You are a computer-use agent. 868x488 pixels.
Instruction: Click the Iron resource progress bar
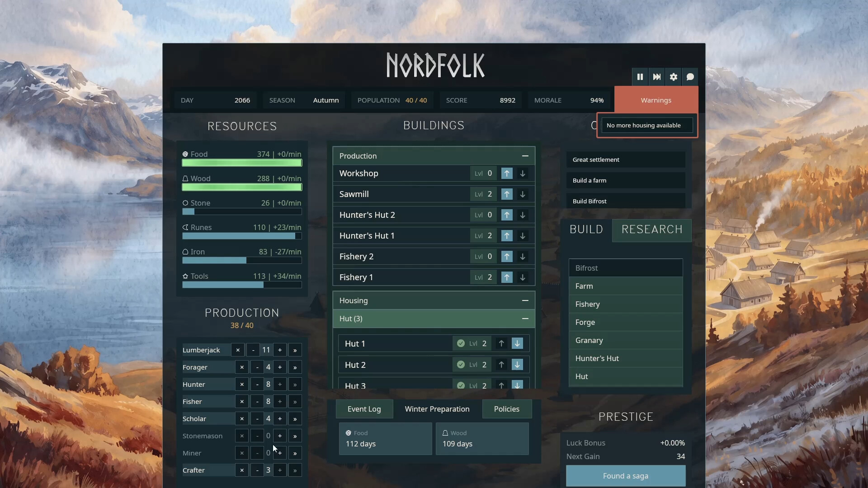(242, 260)
